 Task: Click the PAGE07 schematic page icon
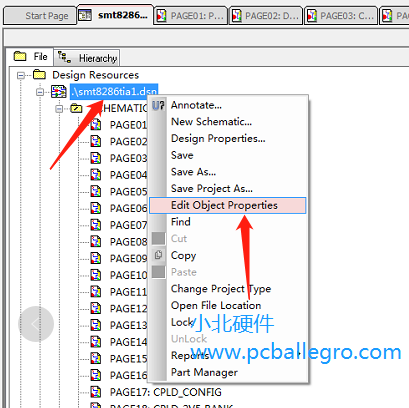point(96,225)
